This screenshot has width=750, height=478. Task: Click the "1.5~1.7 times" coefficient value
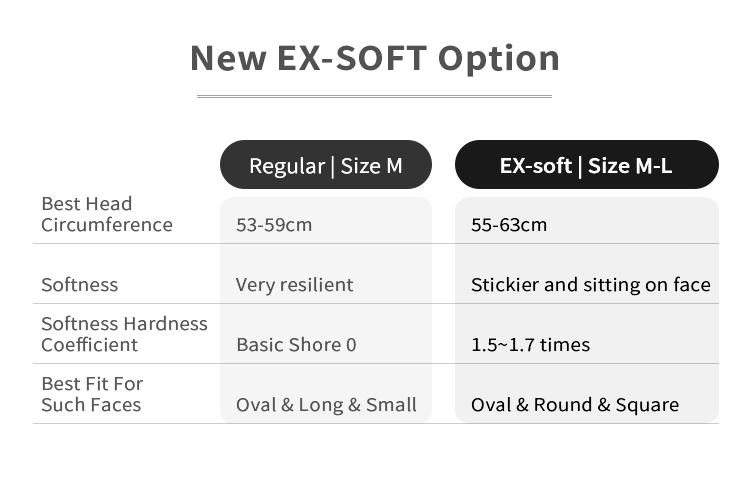530,345
